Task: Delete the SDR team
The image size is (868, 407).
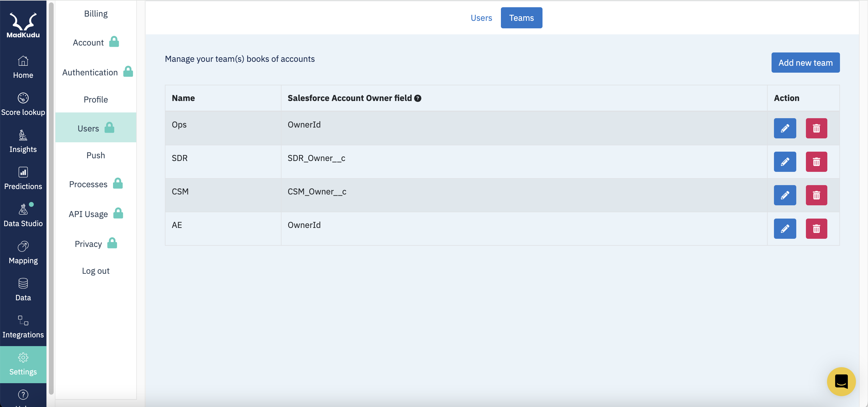Action: [816, 162]
